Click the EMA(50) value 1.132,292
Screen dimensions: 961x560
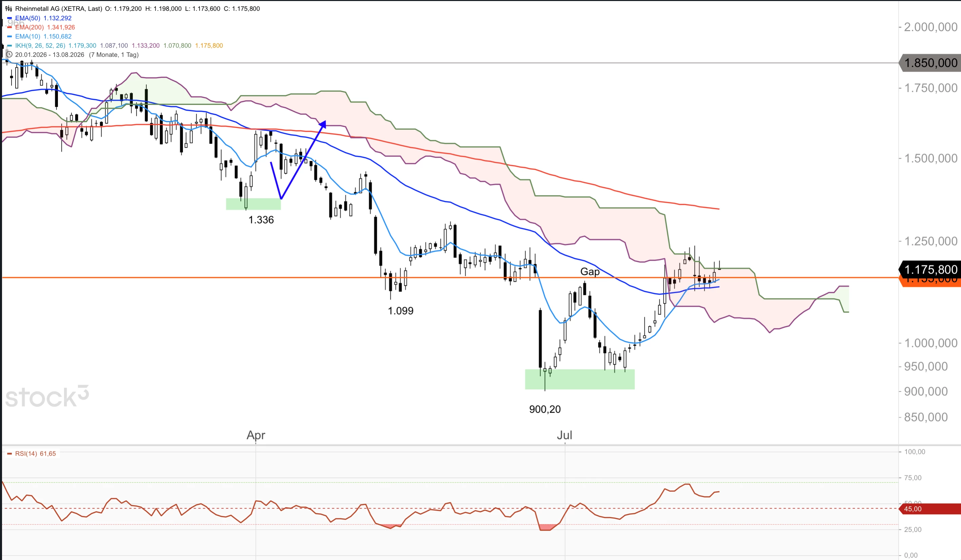(x=58, y=18)
